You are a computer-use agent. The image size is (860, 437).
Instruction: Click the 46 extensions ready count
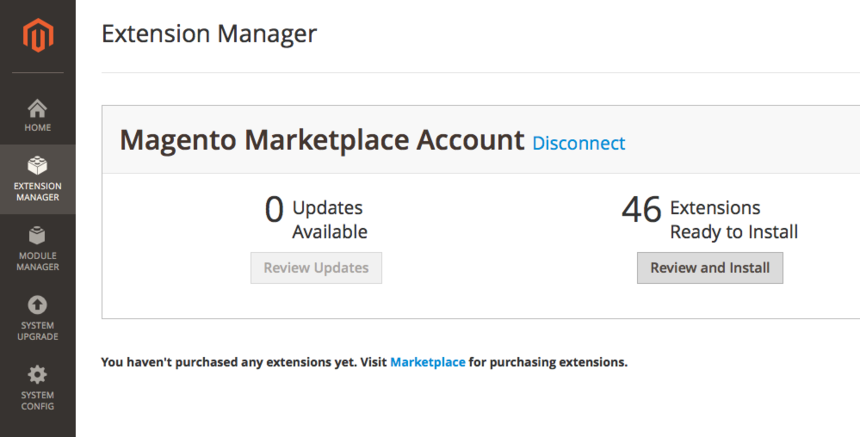coord(642,210)
